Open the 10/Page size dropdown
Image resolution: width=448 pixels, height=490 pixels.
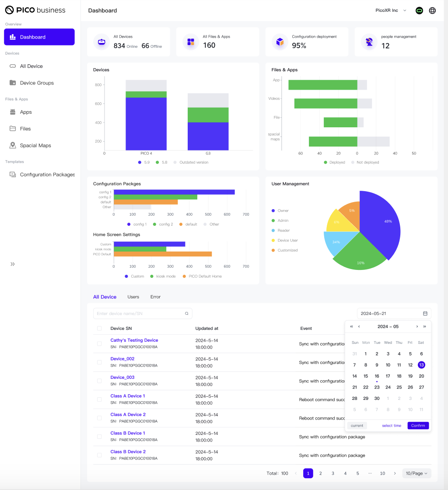tap(416, 473)
